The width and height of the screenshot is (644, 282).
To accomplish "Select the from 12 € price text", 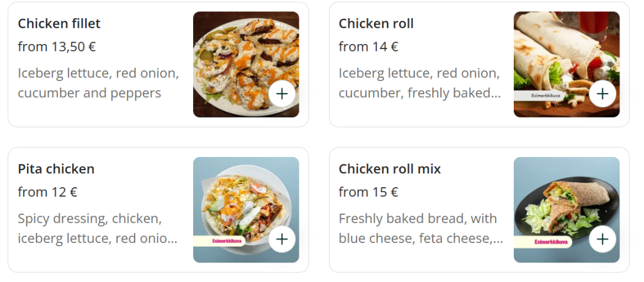I will [47, 192].
